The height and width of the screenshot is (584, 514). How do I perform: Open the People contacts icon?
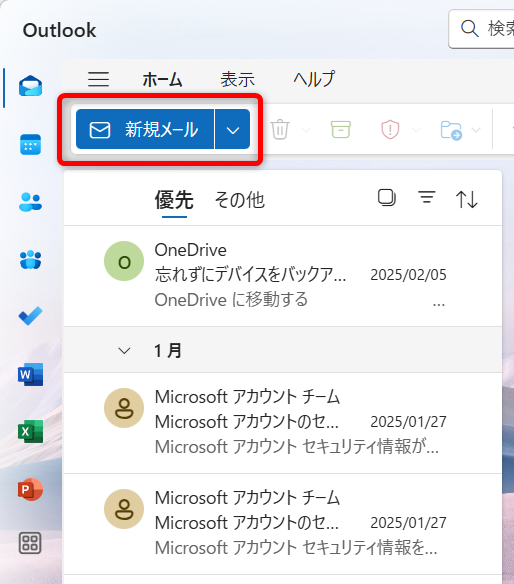point(31,202)
